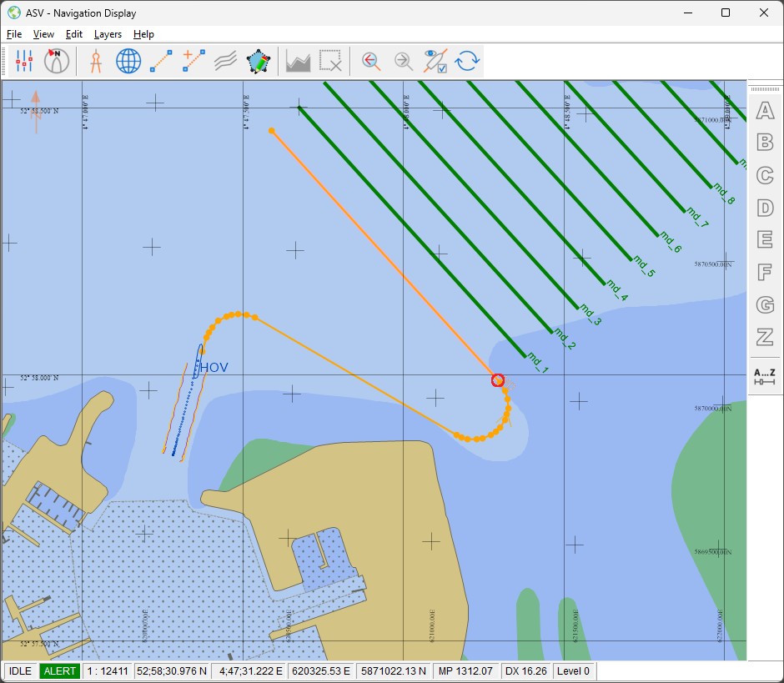The height and width of the screenshot is (683, 784).
Task: Click the profile graph chart icon
Action: pos(298,61)
